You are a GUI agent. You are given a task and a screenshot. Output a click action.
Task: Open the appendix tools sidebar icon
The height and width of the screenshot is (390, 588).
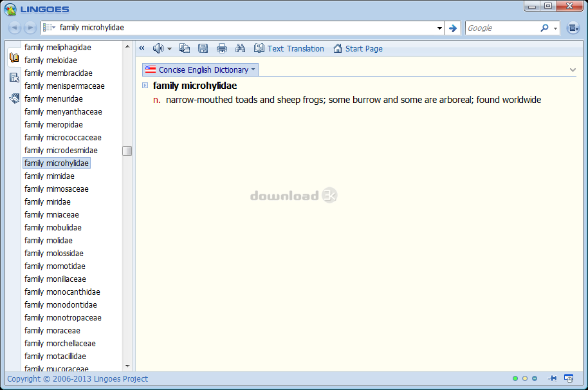click(14, 98)
